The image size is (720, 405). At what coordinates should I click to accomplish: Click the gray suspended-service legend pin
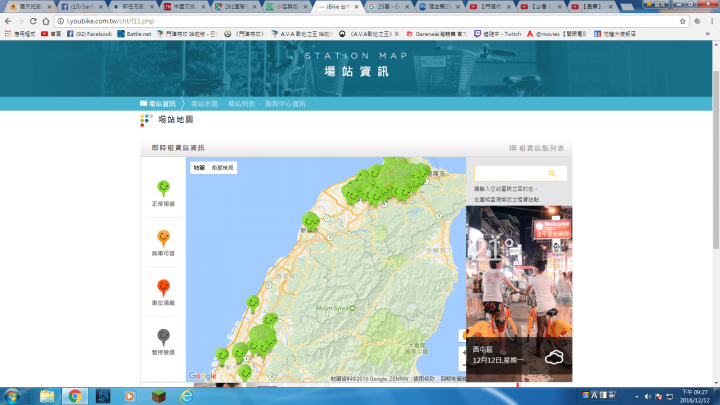163,337
